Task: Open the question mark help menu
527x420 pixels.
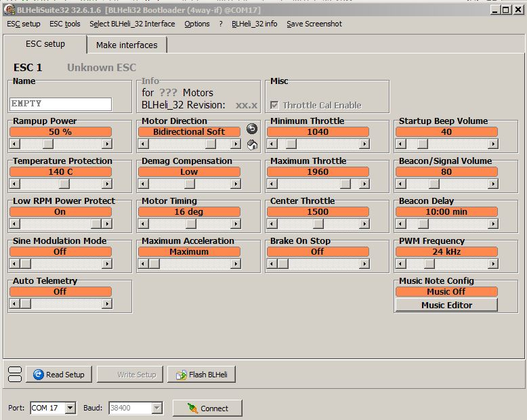Action: click(221, 24)
